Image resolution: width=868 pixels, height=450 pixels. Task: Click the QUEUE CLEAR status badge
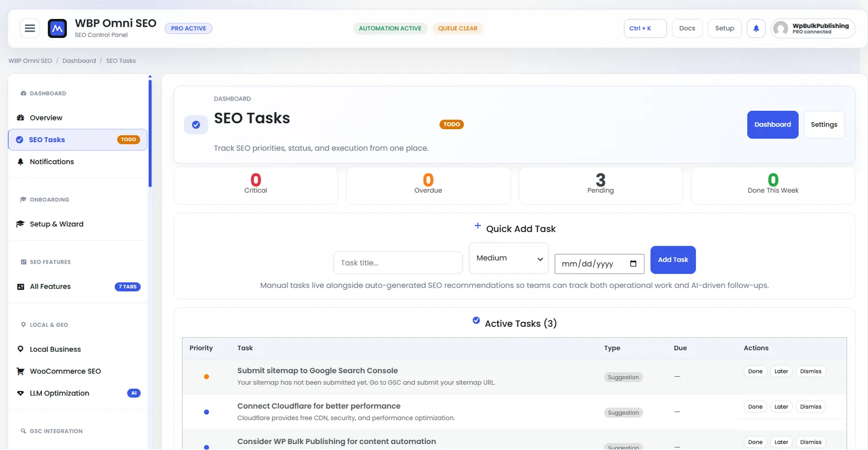458,28
